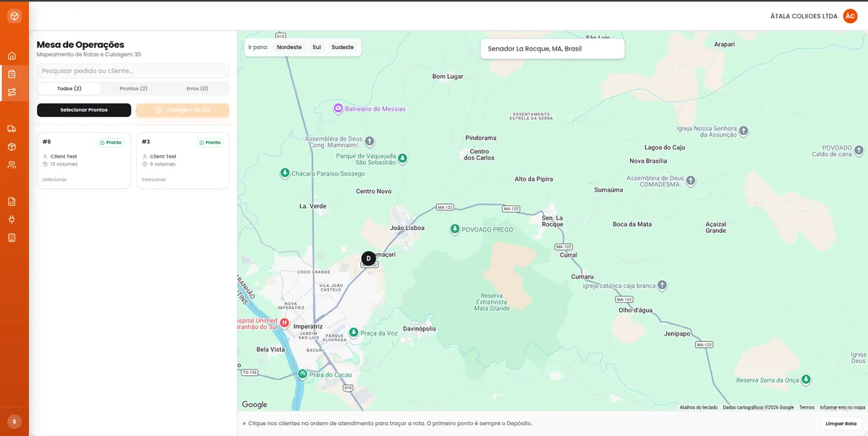Switch to the Prontos (2) tab
The height and width of the screenshot is (436, 868).
pyautogui.click(x=133, y=88)
